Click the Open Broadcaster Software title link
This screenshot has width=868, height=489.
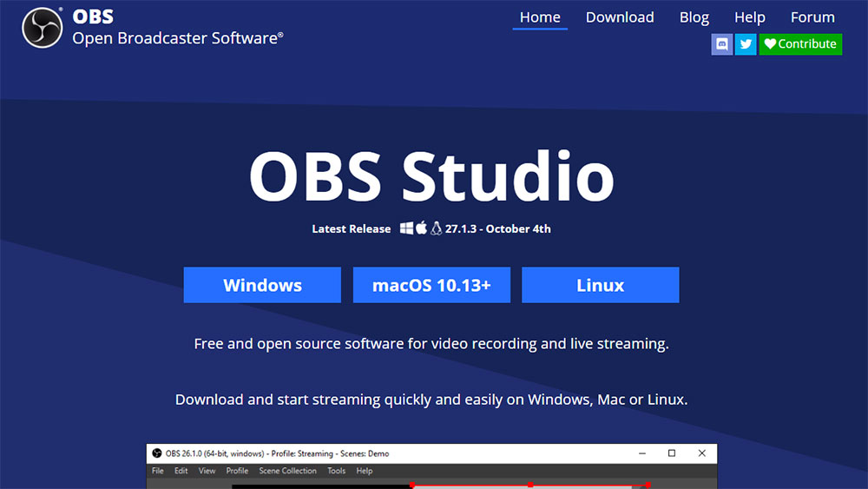tap(178, 38)
